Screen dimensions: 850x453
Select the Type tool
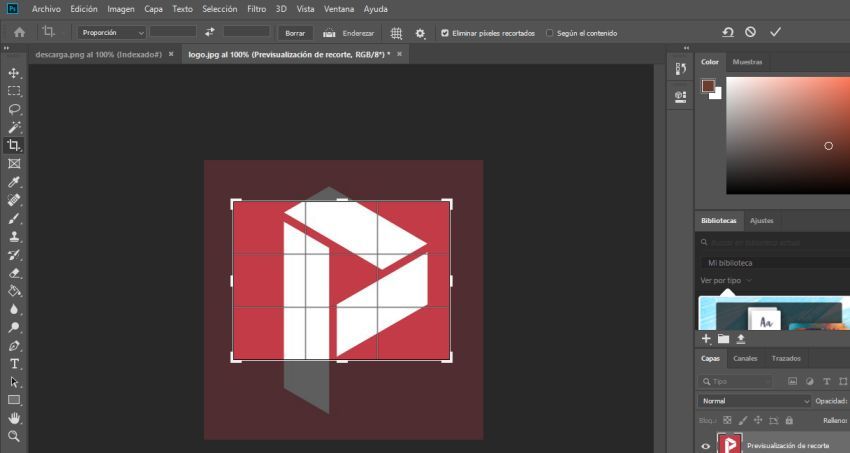click(14, 364)
